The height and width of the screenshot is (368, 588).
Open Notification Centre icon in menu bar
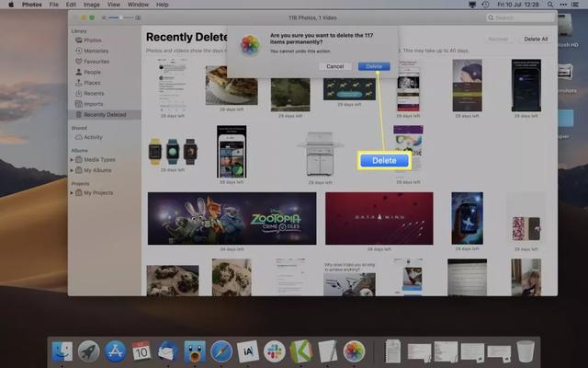point(576,5)
